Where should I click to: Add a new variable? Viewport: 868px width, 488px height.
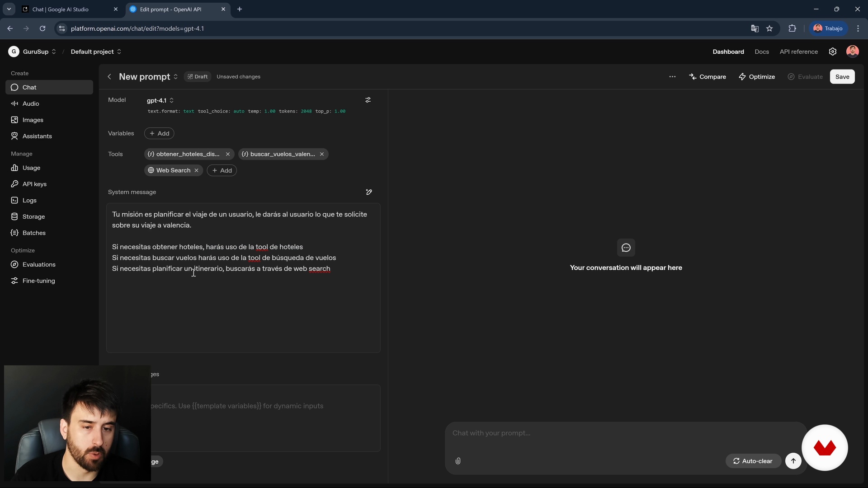(159, 133)
